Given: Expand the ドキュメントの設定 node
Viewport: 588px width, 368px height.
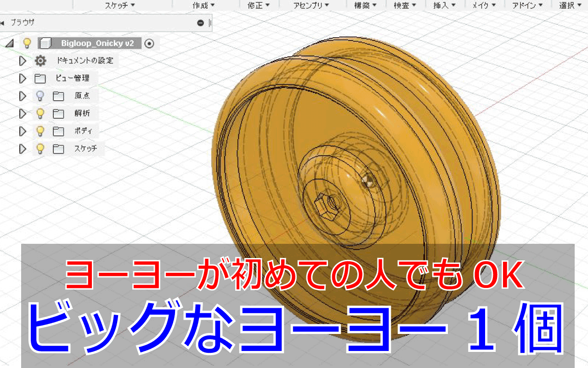Looking at the screenshot, I should click(23, 61).
